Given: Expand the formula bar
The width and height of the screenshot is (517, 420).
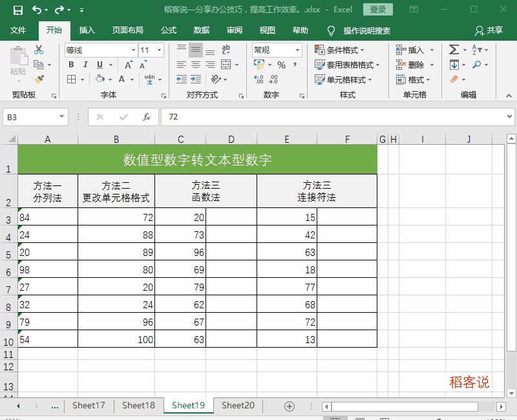Looking at the screenshot, I should click(x=509, y=117).
